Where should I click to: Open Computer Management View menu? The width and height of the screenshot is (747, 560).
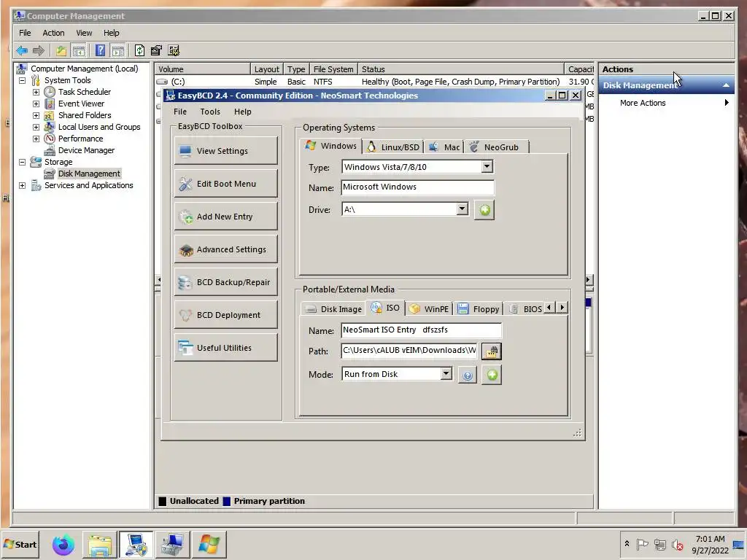tap(84, 33)
